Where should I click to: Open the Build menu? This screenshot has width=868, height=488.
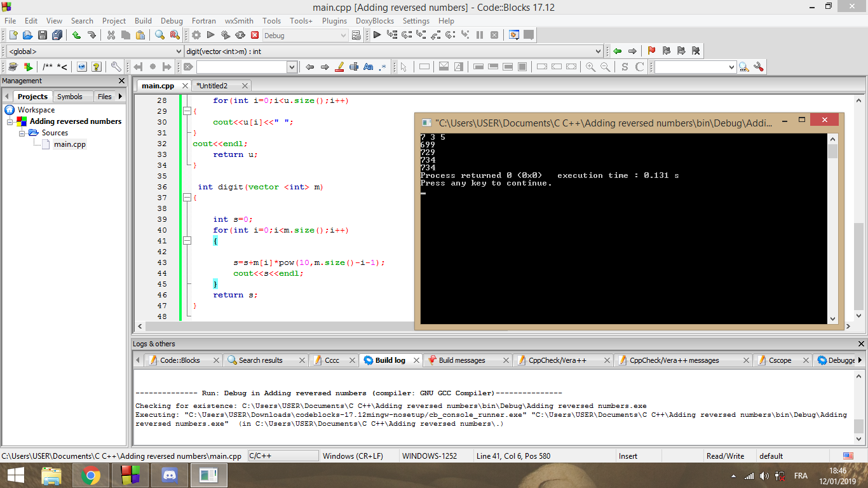[x=143, y=21]
